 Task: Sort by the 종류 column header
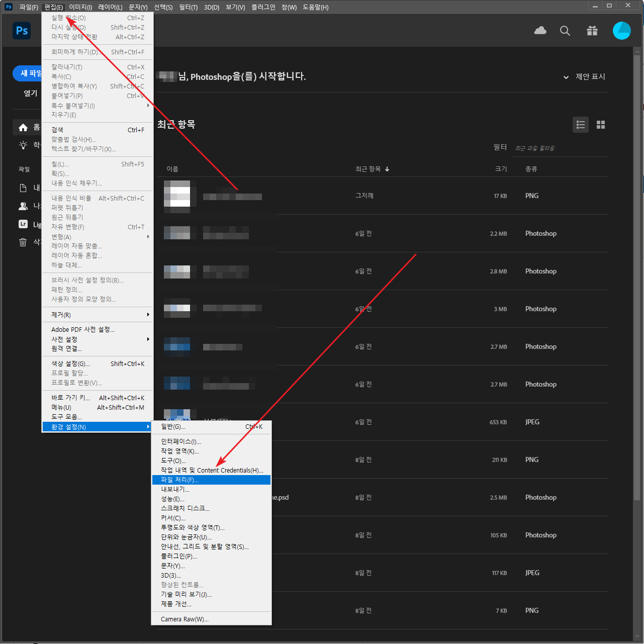(x=531, y=169)
